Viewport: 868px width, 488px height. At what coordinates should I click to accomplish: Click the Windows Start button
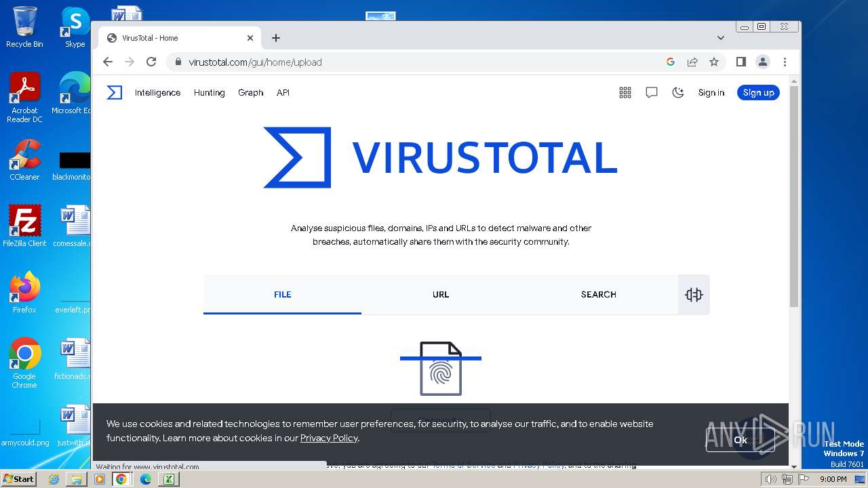18,479
